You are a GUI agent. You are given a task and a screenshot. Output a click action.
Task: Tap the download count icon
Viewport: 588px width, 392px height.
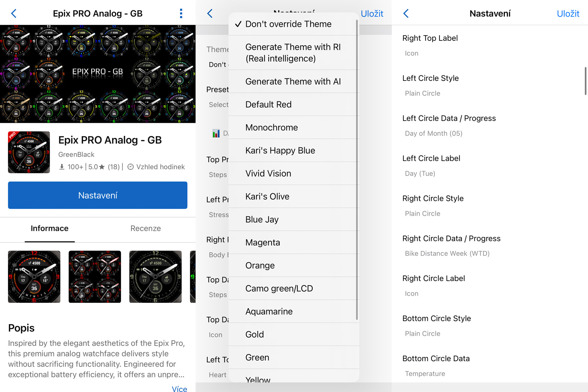[62, 167]
